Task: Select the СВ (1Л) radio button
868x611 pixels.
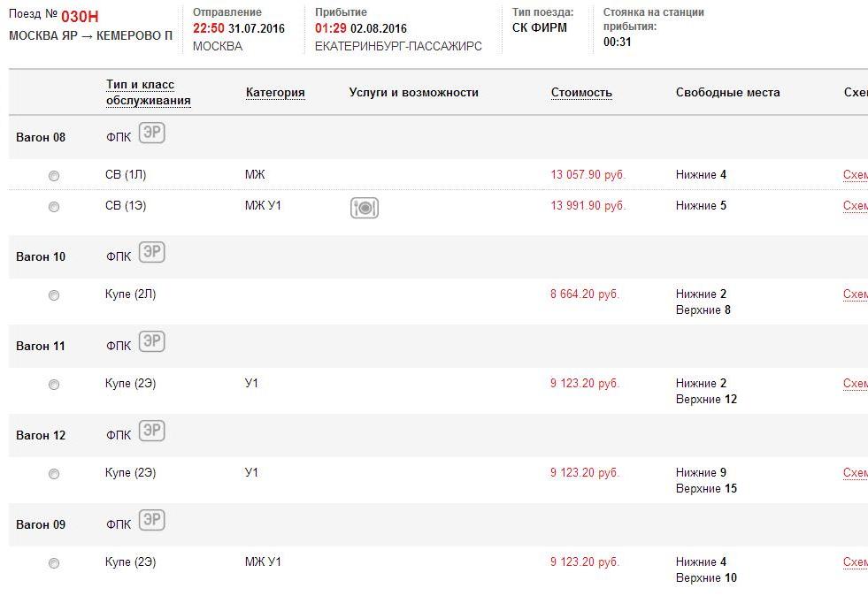Action: click(54, 176)
